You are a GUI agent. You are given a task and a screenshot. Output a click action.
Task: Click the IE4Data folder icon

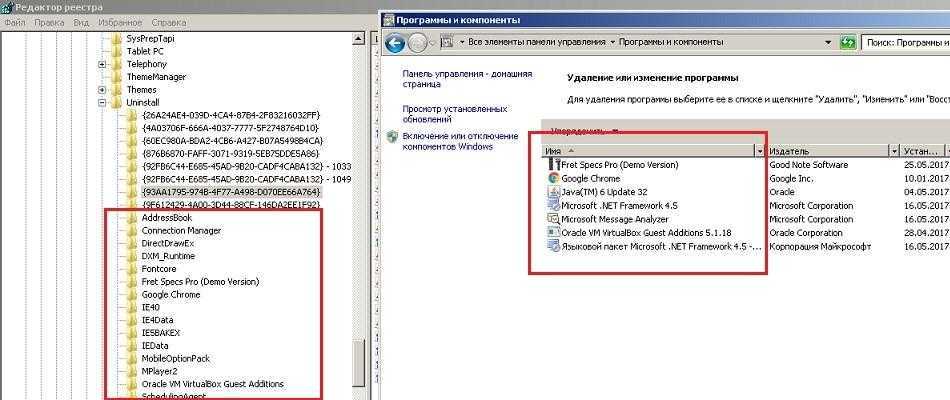[131, 320]
